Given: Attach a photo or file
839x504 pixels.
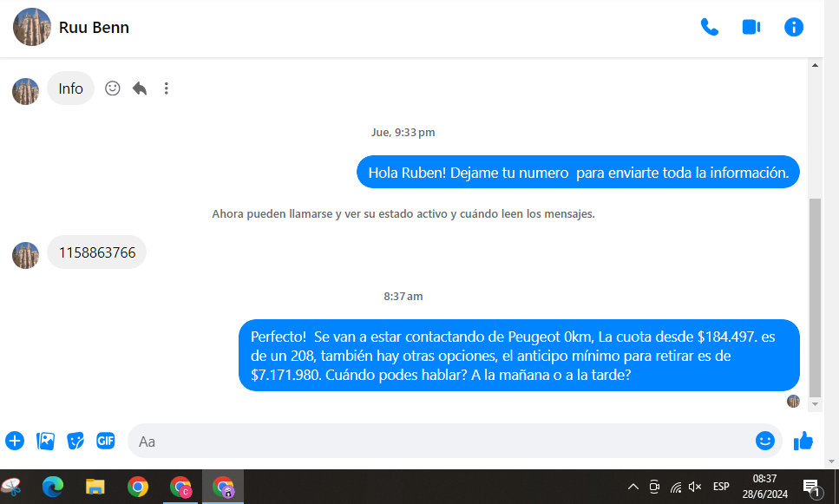Looking at the screenshot, I should tap(45, 441).
